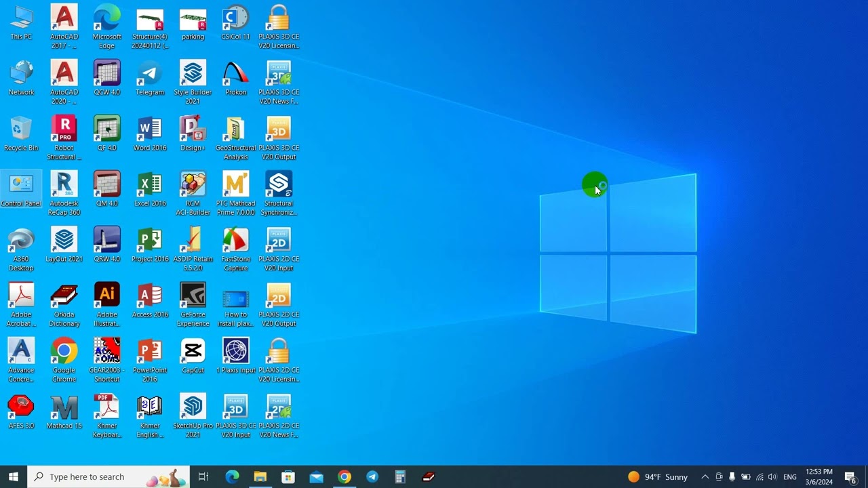
Task: Open the volume control in tray
Action: click(772, 476)
